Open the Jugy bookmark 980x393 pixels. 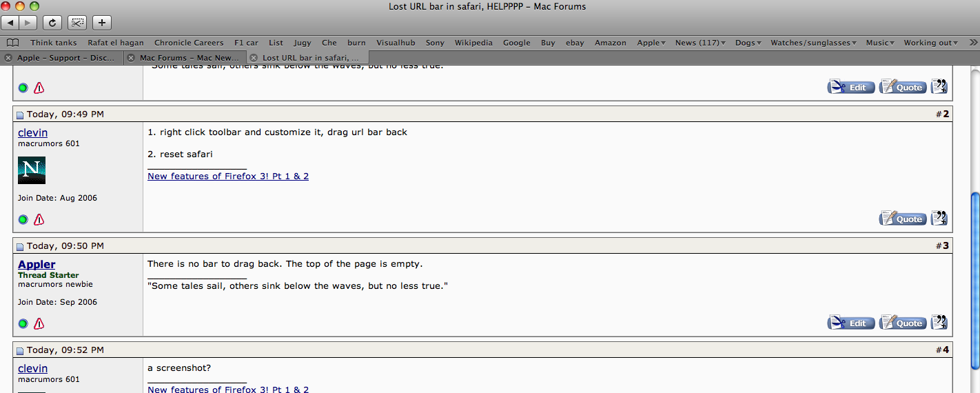click(302, 43)
